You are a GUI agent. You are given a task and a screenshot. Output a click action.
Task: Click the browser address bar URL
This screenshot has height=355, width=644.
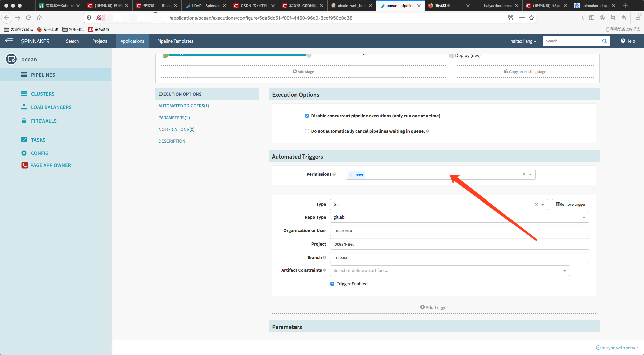click(x=261, y=18)
